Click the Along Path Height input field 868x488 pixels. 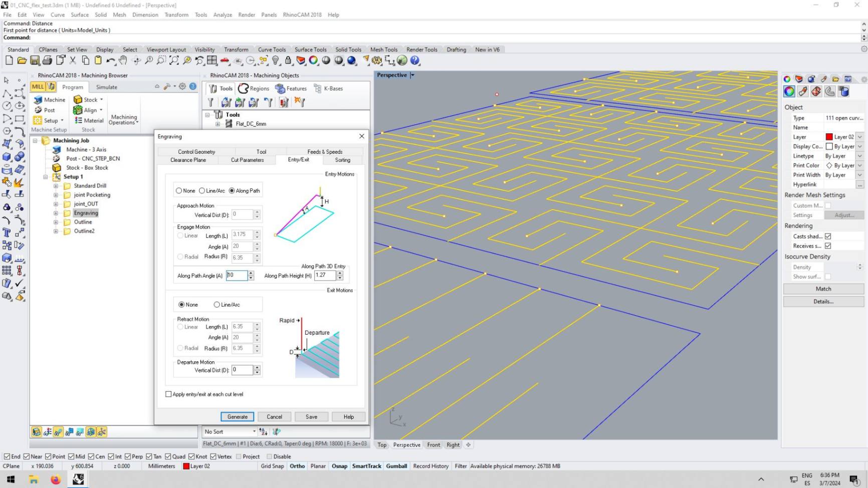pos(325,276)
